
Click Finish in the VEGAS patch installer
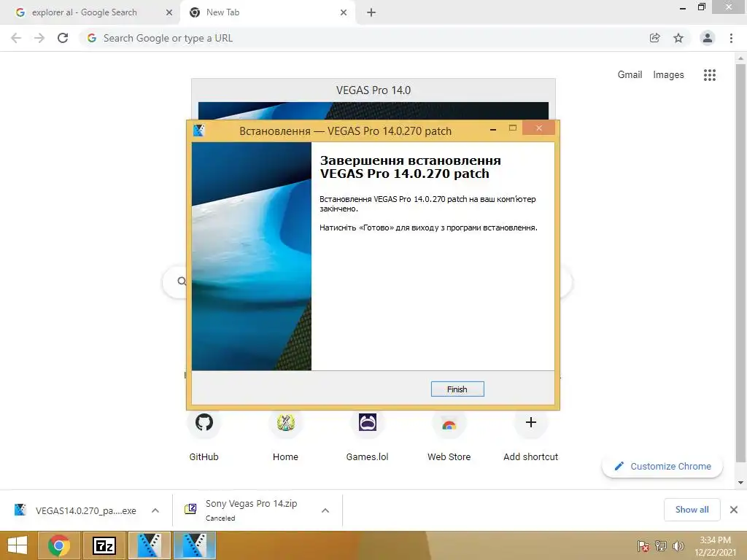point(457,389)
